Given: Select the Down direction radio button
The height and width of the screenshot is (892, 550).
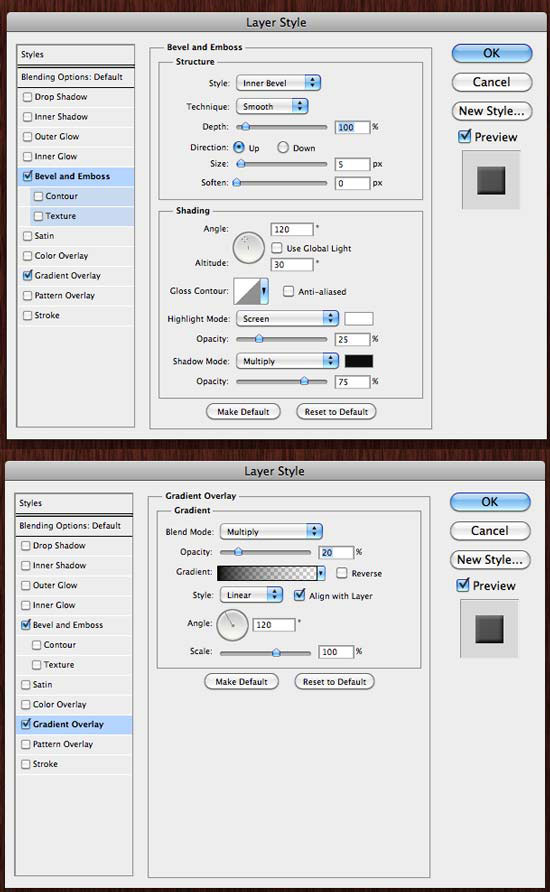Looking at the screenshot, I should click(x=283, y=147).
